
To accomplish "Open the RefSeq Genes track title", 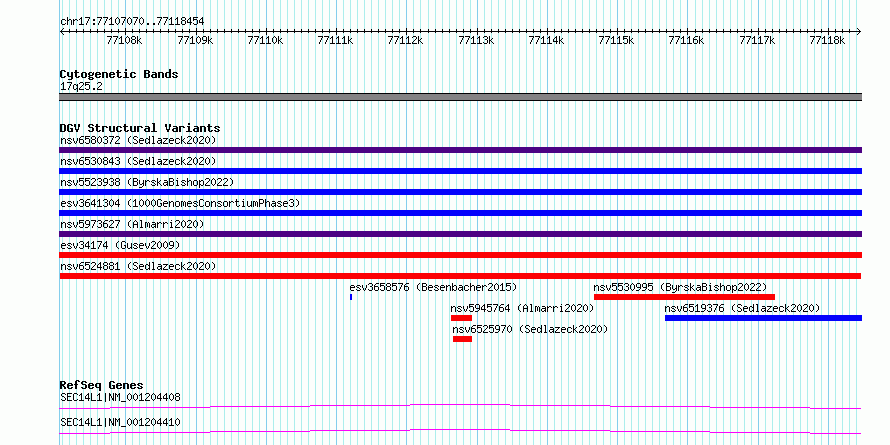I will coord(102,386).
